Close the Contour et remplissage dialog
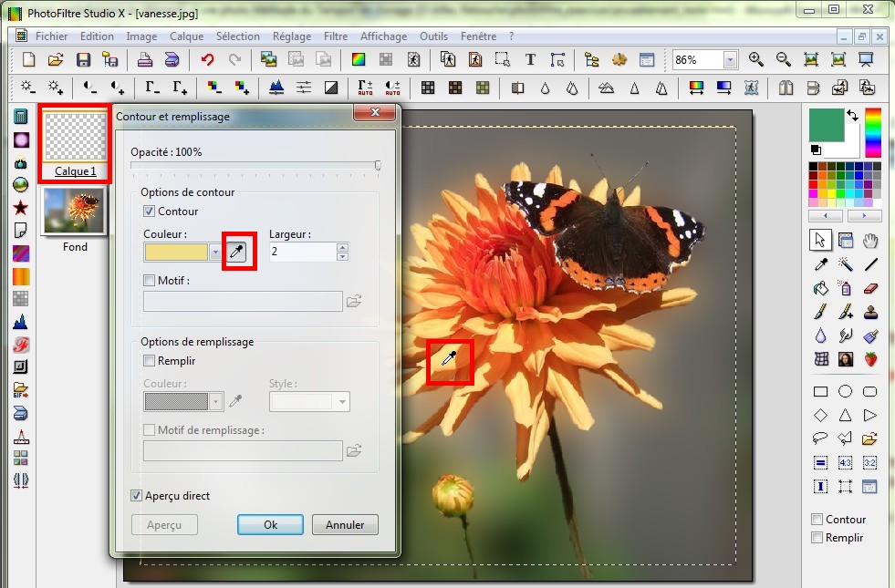The width and height of the screenshot is (895, 588). point(375,112)
